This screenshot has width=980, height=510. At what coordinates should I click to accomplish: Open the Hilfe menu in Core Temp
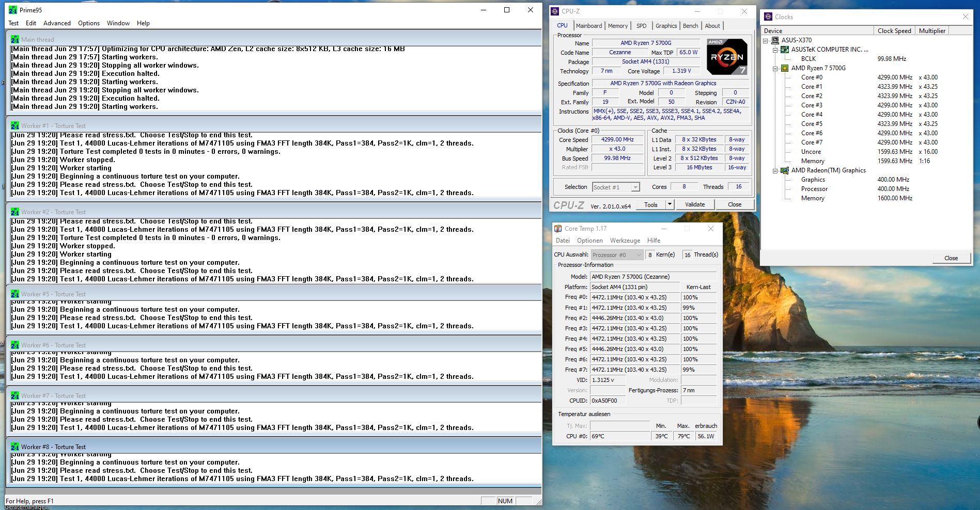coord(654,241)
